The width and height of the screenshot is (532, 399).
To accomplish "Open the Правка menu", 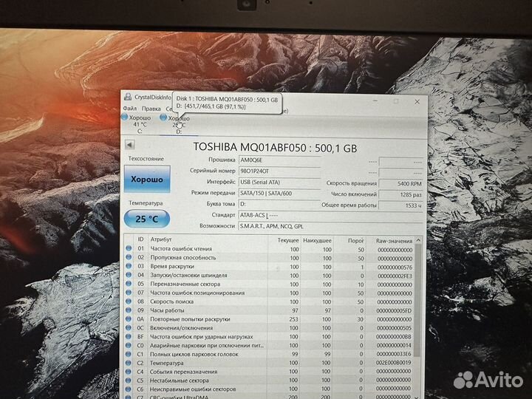I will point(151,108).
